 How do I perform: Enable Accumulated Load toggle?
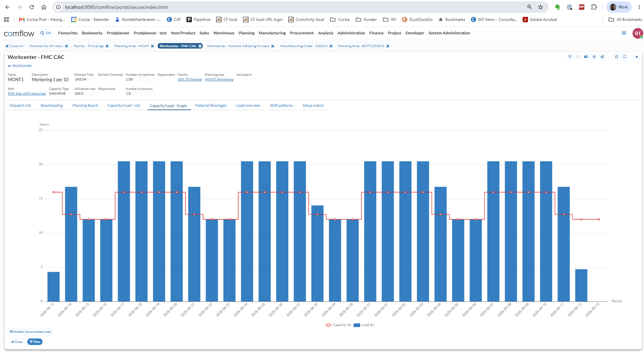[30, 332]
